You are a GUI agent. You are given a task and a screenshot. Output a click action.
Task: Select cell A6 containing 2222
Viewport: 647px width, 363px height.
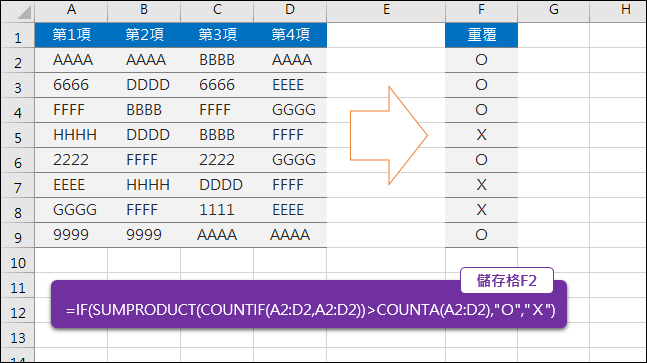click(x=71, y=160)
